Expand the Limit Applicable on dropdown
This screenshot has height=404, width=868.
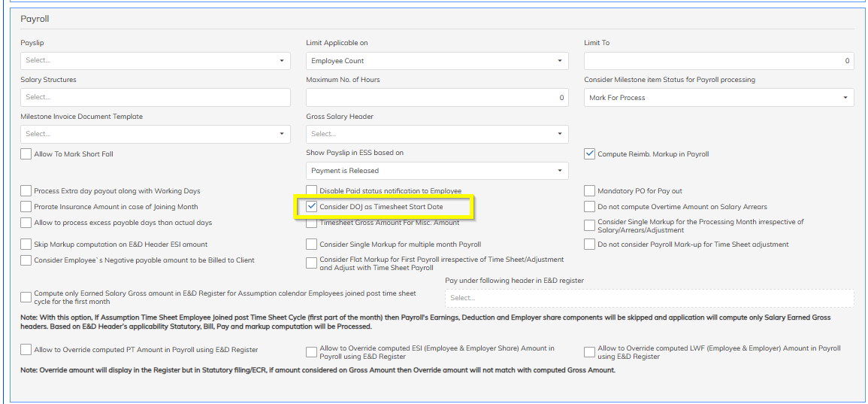click(x=437, y=60)
